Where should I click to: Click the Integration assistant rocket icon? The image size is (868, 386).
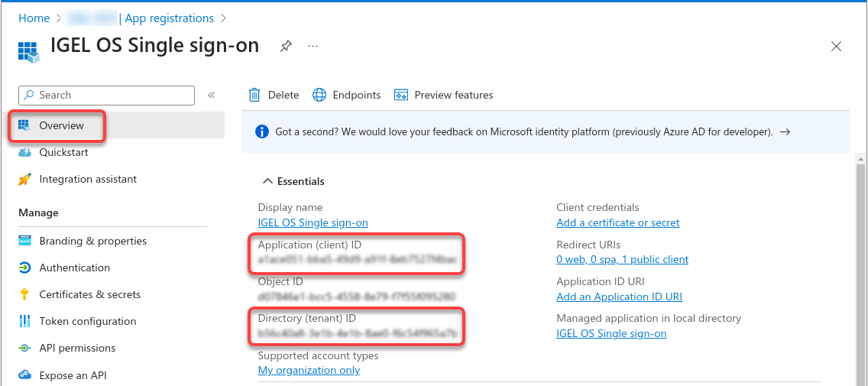(24, 180)
